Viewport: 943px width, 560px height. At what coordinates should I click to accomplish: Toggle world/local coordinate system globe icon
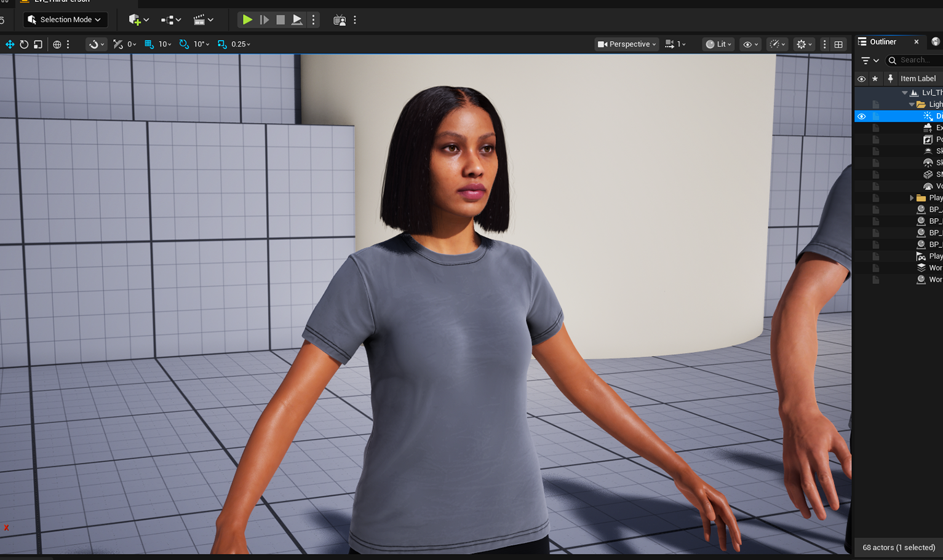pos(57,44)
